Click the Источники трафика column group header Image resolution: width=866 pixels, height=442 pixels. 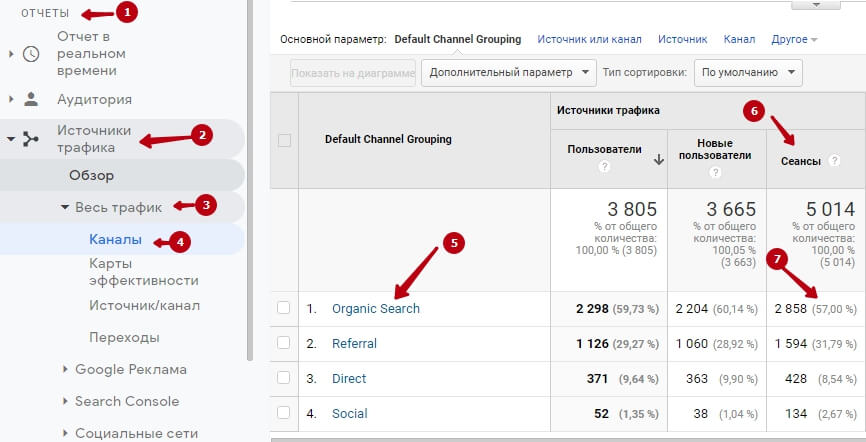point(608,110)
